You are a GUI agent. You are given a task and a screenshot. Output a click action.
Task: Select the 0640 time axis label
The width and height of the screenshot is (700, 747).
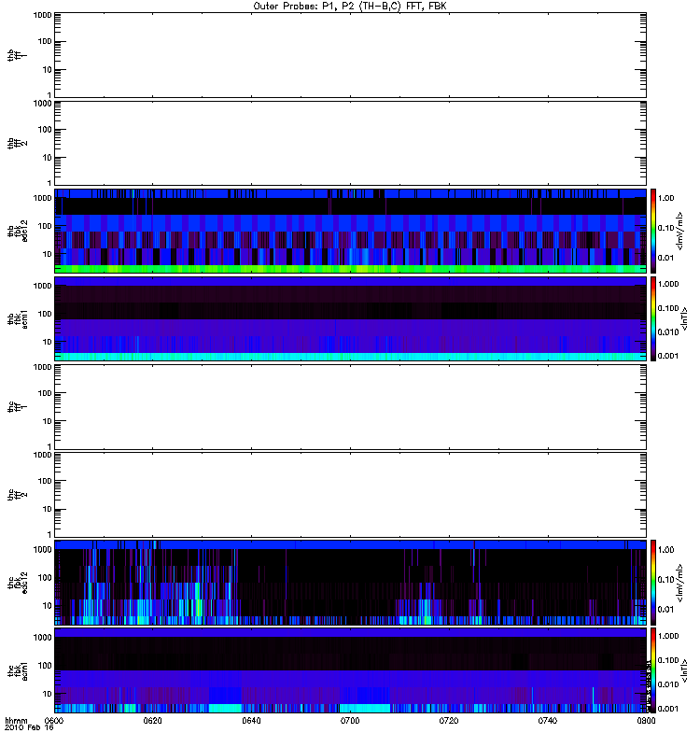251,721
